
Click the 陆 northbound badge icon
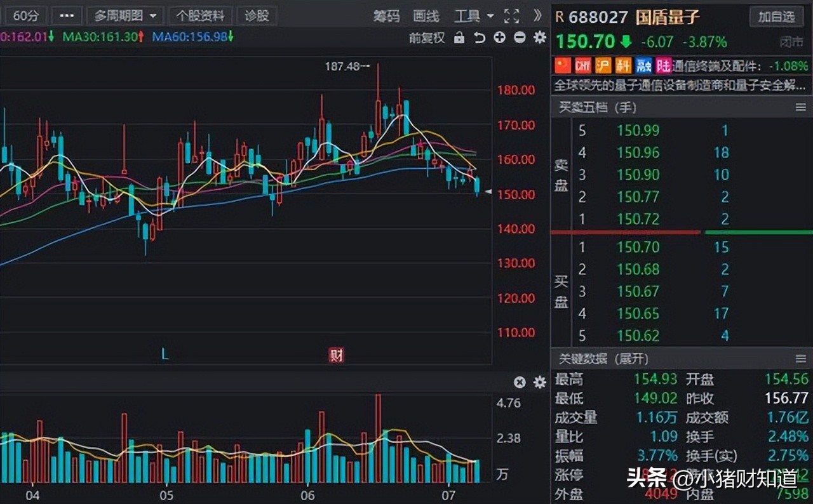coord(662,65)
